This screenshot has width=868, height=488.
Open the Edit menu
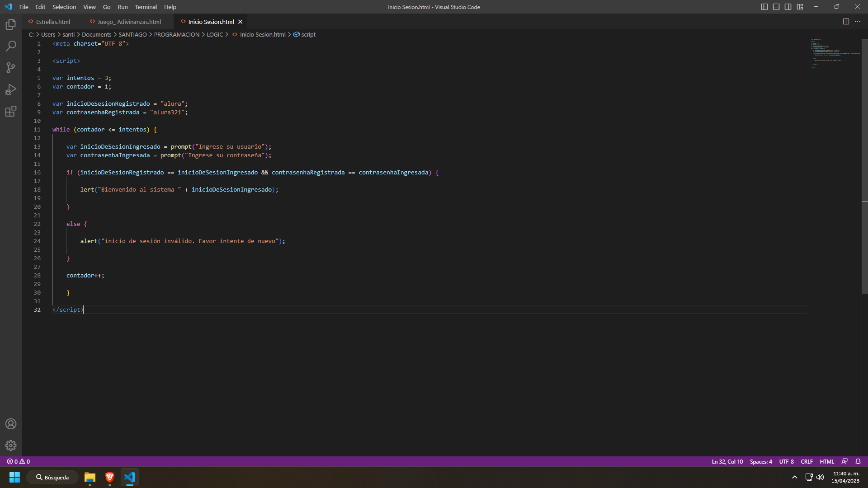[40, 7]
